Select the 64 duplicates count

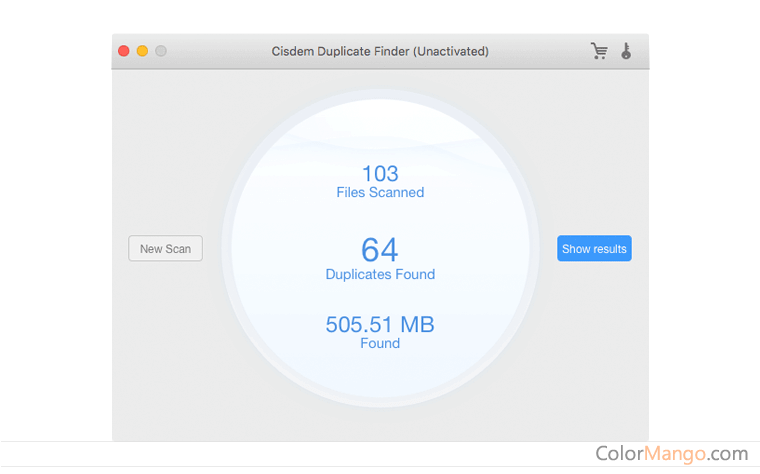point(380,248)
